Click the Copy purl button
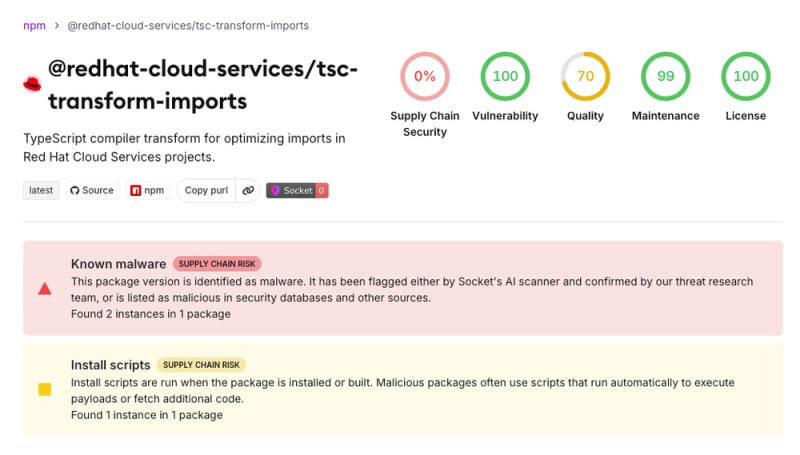 coord(206,190)
